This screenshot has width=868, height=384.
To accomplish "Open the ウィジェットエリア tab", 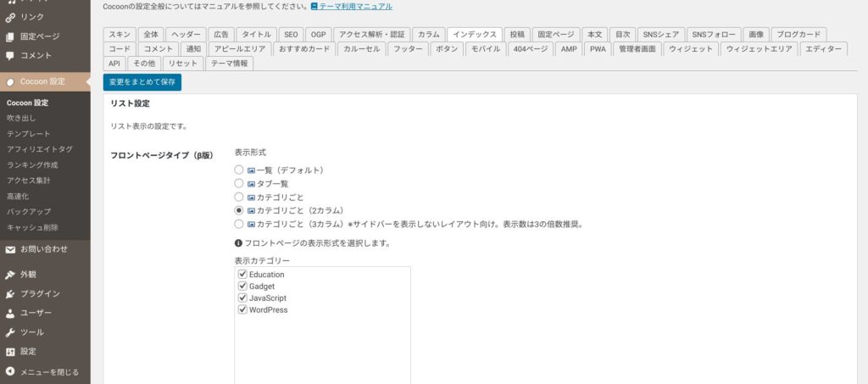I will click(x=759, y=48).
